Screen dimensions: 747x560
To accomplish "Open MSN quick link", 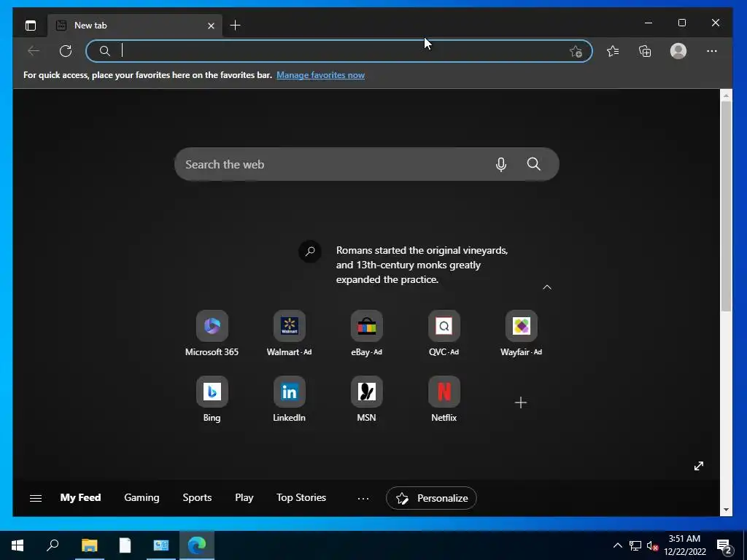I will pos(366,399).
